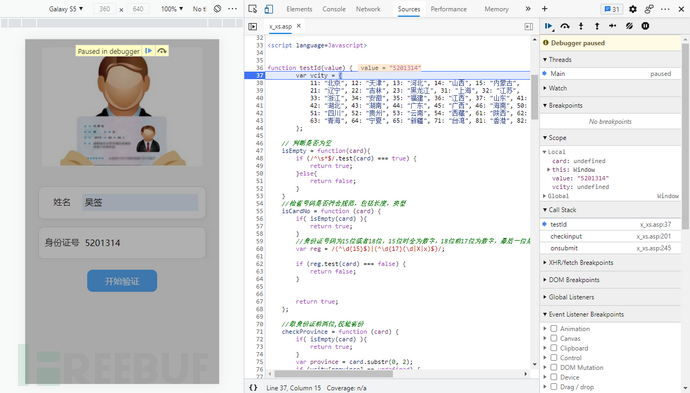
Task: Switch to the Network tab
Action: [x=368, y=9]
